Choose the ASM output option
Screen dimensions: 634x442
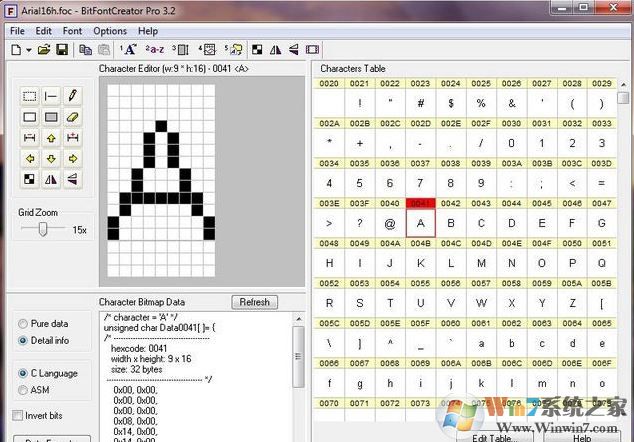pos(23,390)
